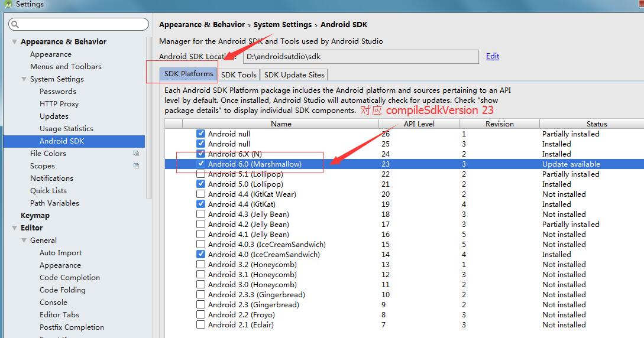Check Android 2.1 (Eclair) checkbox
644x338 pixels.
pos(200,324)
